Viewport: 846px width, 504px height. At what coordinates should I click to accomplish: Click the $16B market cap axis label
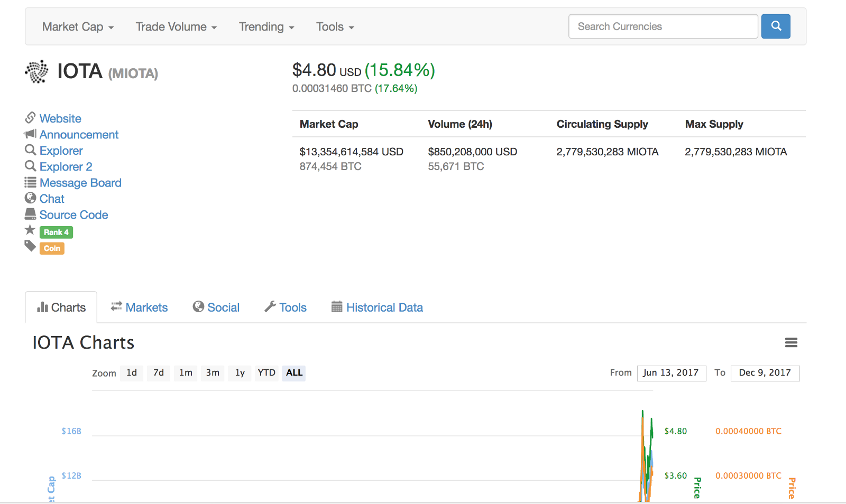[x=71, y=431]
